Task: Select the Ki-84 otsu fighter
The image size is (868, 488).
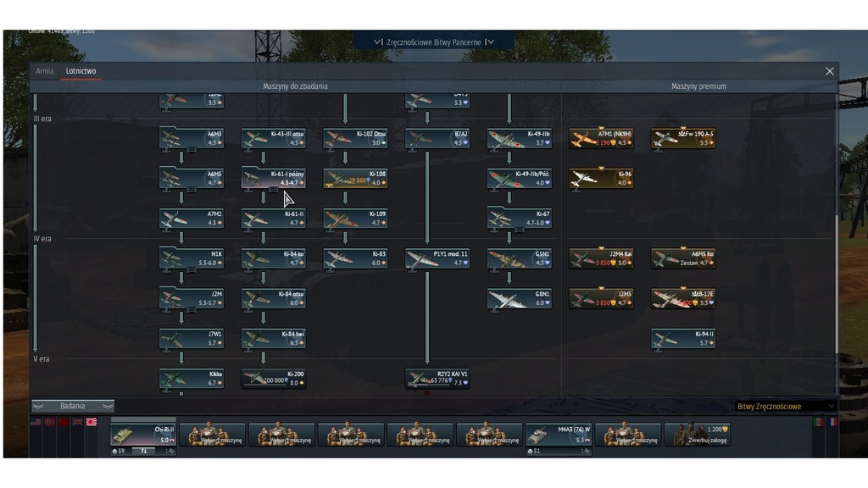Action: [274, 298]
